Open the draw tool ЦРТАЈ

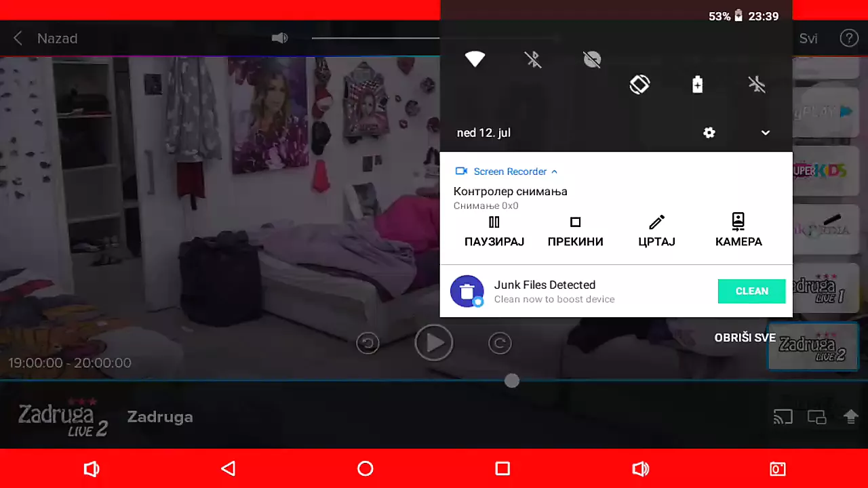pyautogui.click(x=656, y=231)
